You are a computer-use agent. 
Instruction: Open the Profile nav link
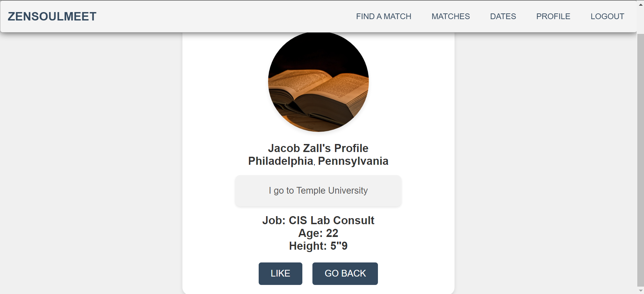click(553, 16)
